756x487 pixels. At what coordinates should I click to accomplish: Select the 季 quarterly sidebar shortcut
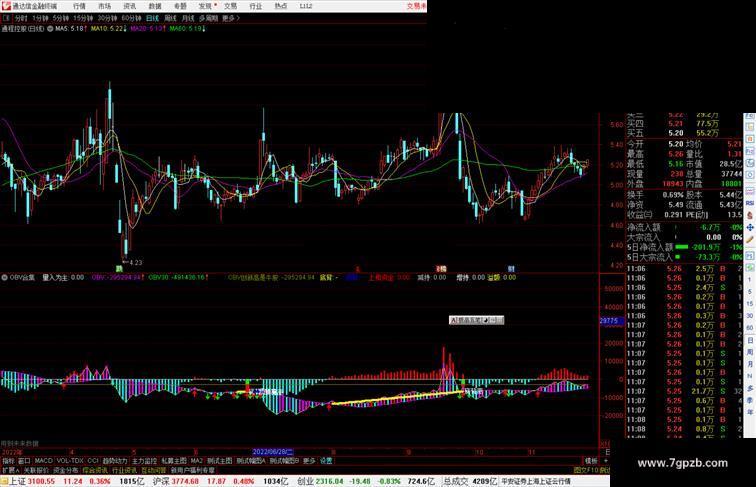[x=750, y=400]
